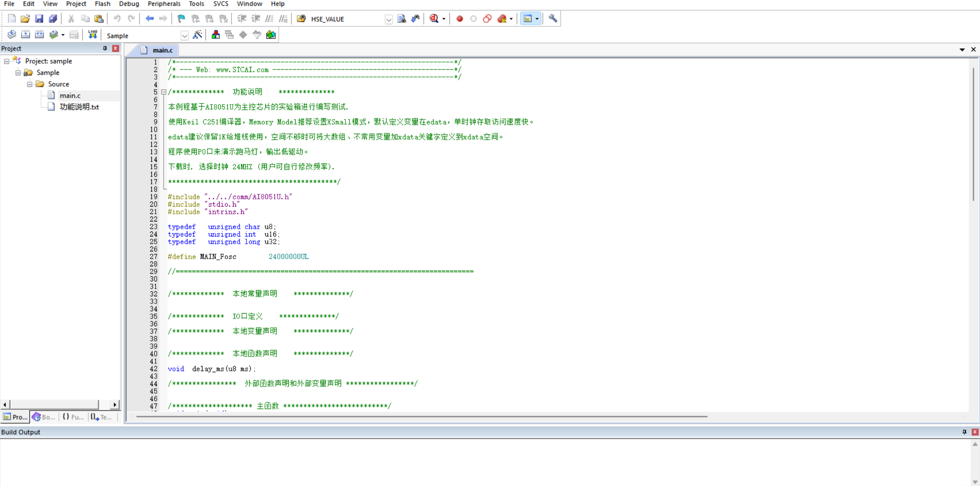The width and height of the screenshot is (980, 486).
Task: Download code to flash with LOAD
Action: (92, 34)
